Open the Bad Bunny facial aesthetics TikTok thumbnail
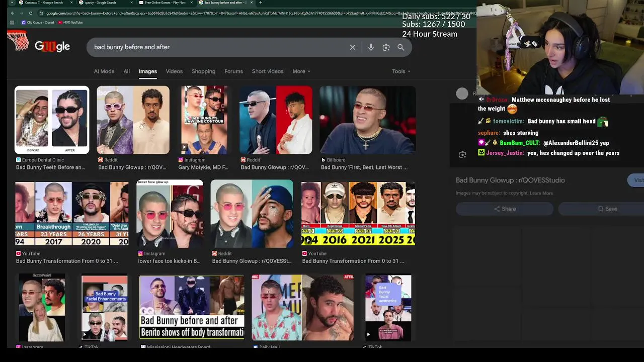Screen dimensions: 644x362 pyautogui.click(x=388, y=308)
